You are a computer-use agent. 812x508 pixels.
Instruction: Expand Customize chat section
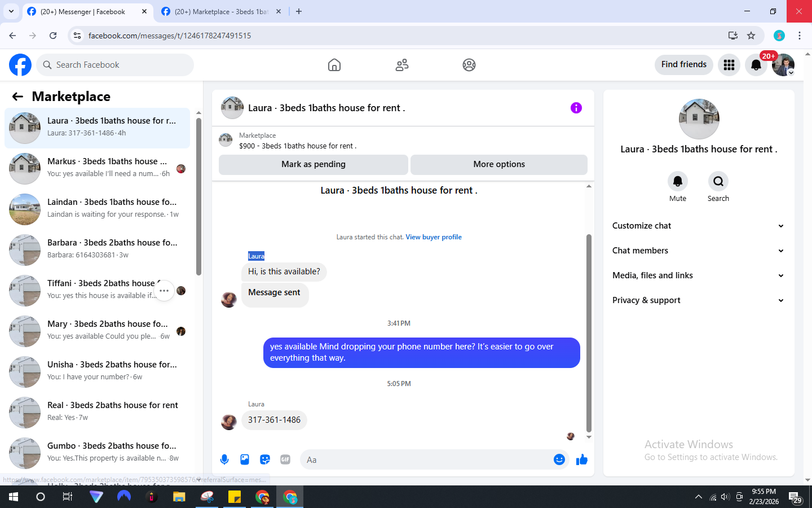tap(699, 226)
